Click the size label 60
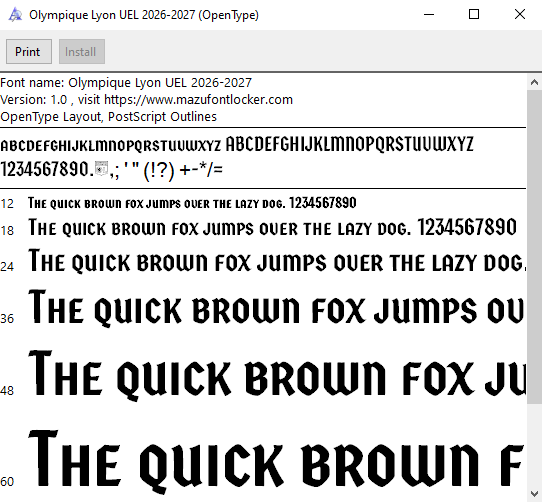Image resolution: width=542 pixels, height=502 pixels. click(x=7, y=481)
